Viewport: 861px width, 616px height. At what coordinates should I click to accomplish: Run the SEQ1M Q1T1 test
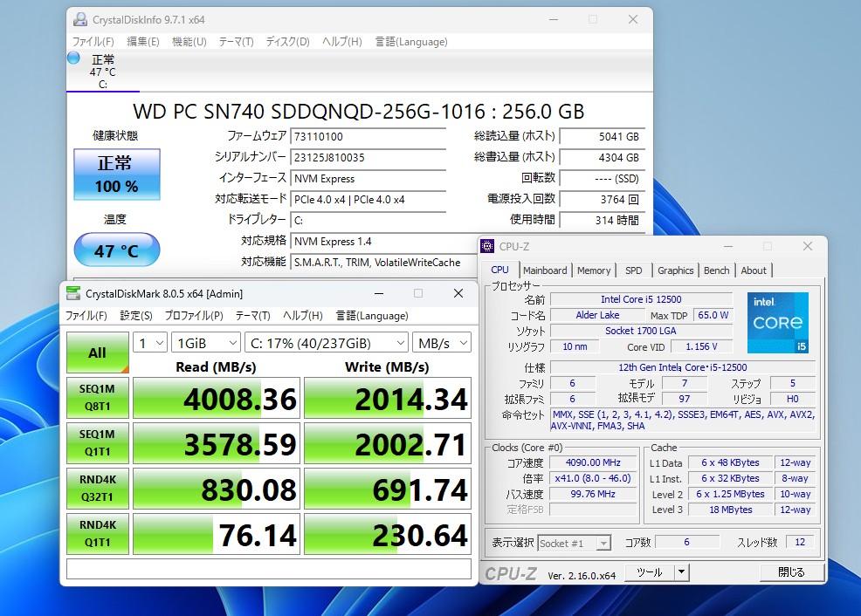(x=98, y=442)
